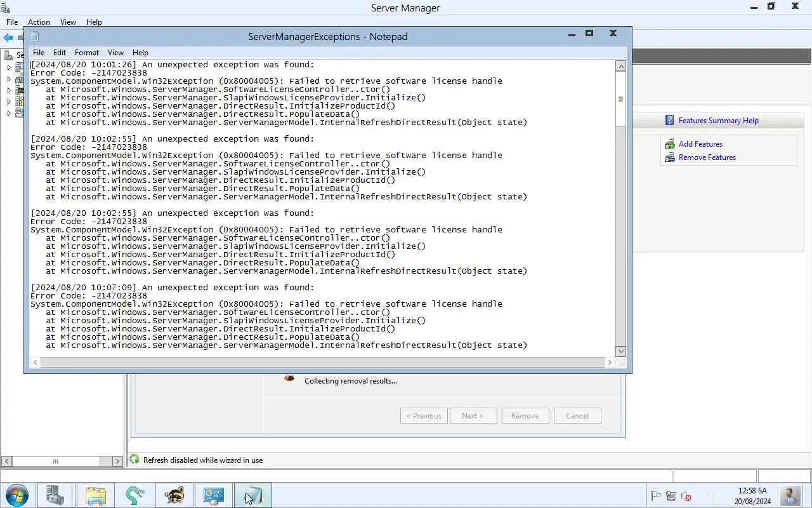Click Notepad vertical scrollbar down arrow

[x=620, y=351]
